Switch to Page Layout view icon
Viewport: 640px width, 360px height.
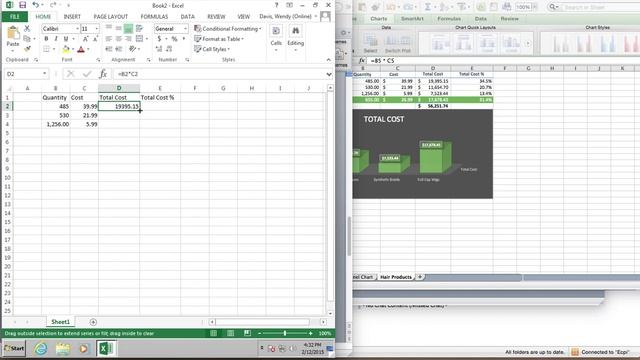tap(231, 333)
